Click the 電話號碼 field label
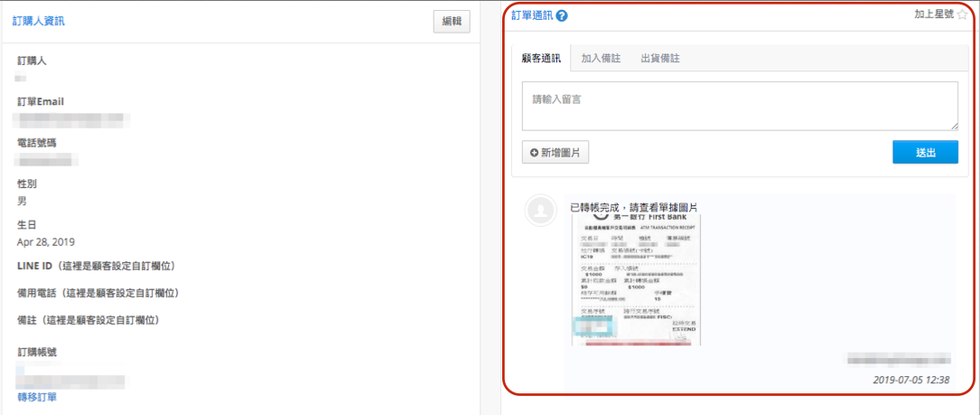This screenshot has width=980, height=415. click(x=37, y=144)
